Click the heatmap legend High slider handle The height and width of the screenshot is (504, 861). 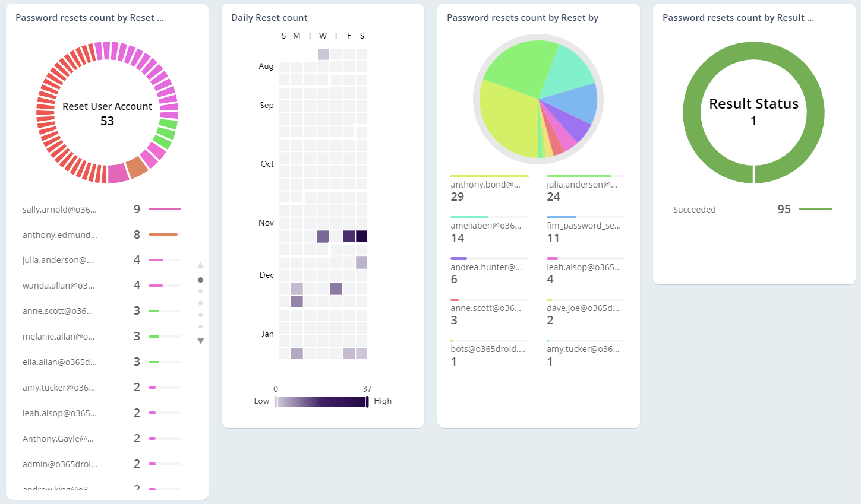(367, 402)
